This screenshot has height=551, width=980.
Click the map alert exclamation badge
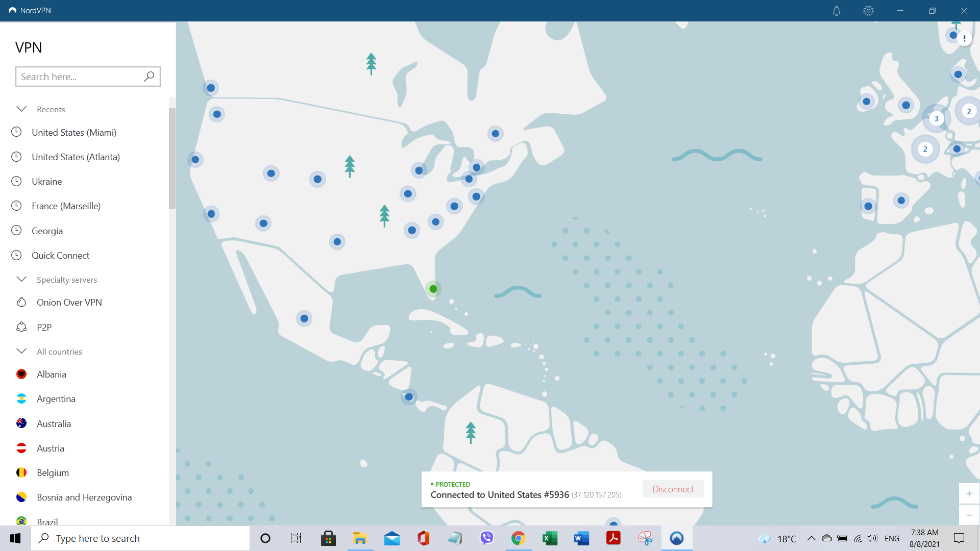click(x=964, y=38)
